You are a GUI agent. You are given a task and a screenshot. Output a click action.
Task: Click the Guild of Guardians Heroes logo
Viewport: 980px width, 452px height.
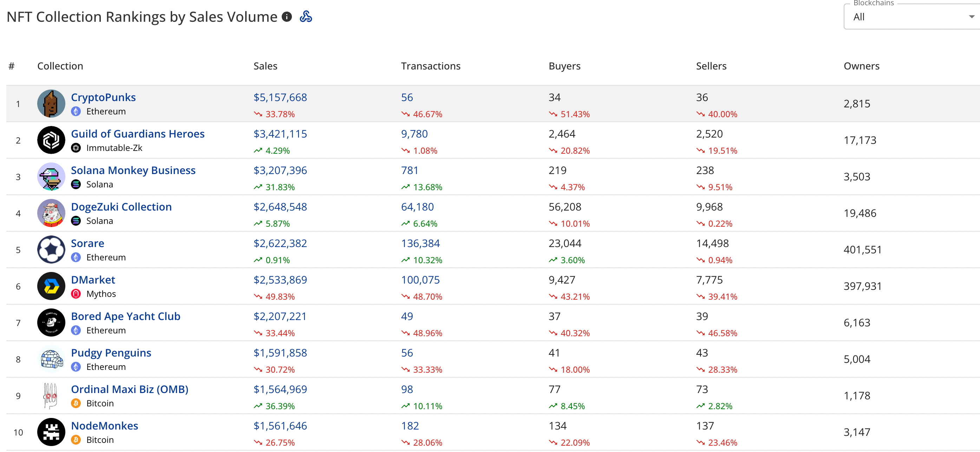(51, 140)
